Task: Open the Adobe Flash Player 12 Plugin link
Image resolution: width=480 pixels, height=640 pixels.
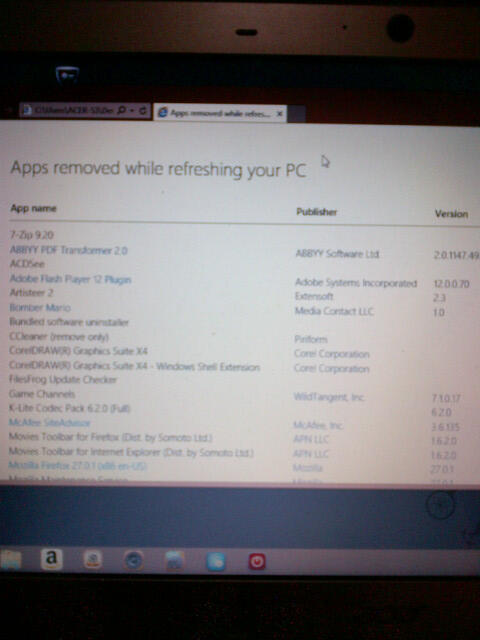Action: click(70, 279)
